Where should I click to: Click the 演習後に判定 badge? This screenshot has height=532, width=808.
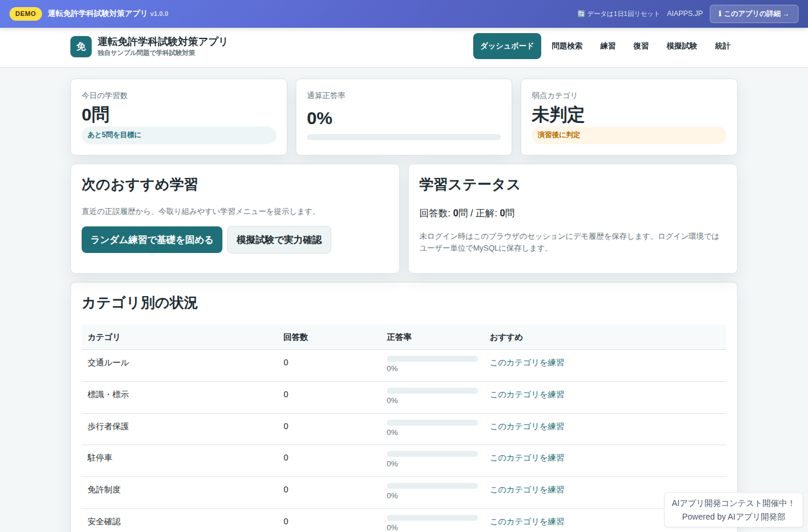click(629, 135)
